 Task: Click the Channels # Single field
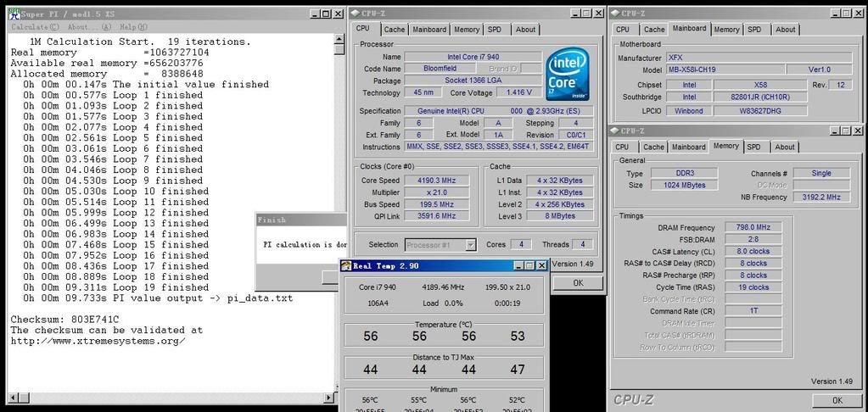coord(821,174)
